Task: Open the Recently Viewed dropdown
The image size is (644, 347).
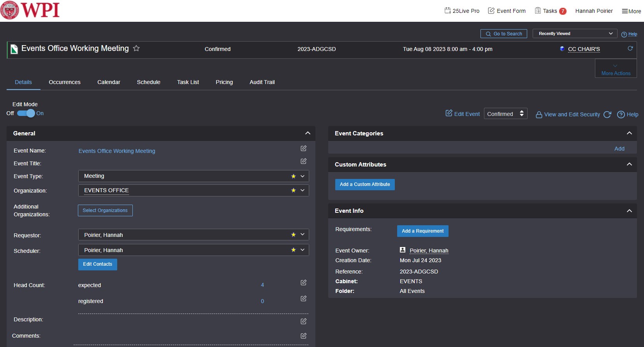Action: pyautogui.click(x=575, y=34)
